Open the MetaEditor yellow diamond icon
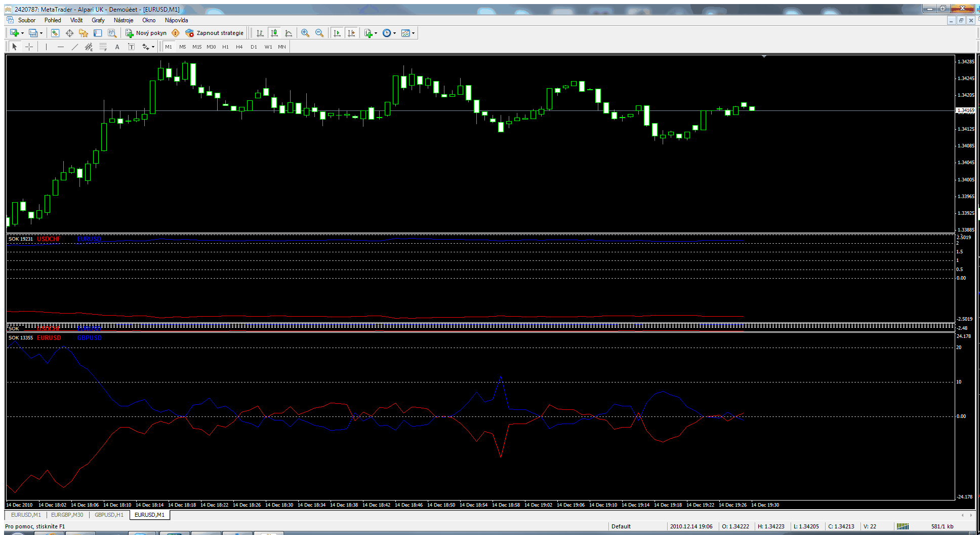This screenshot has width=980, height=535. 176,33
